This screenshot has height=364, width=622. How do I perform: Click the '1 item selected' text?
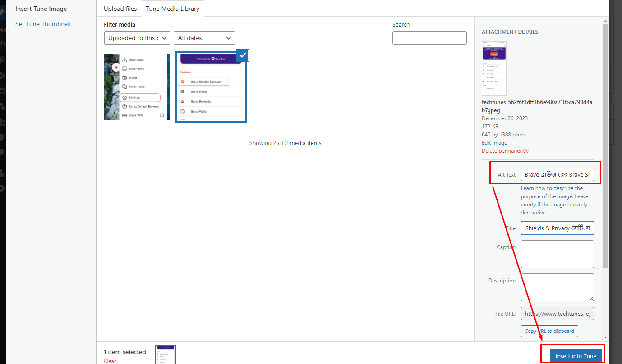[125, 352]
